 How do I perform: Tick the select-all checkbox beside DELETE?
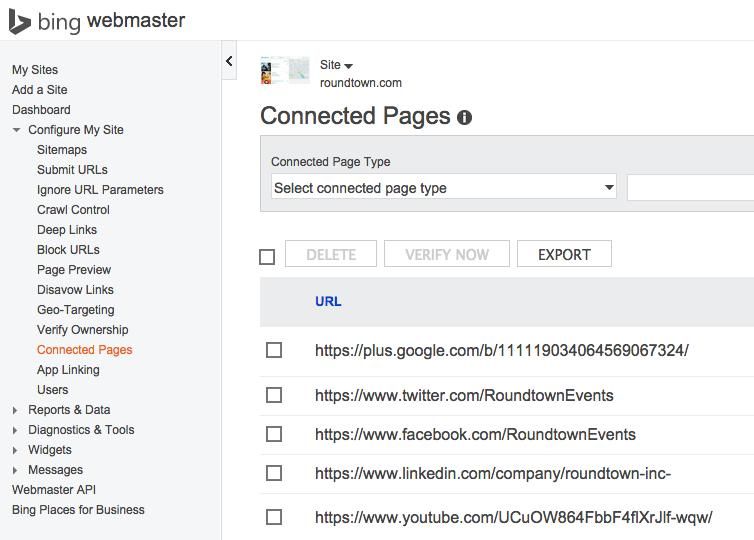(267, 256)
